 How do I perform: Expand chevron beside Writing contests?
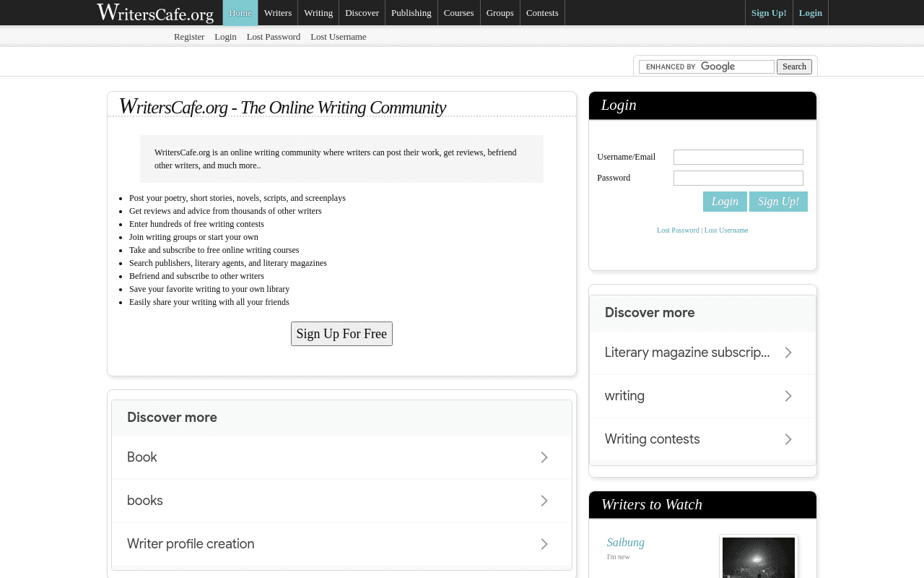tap(788, 439)
